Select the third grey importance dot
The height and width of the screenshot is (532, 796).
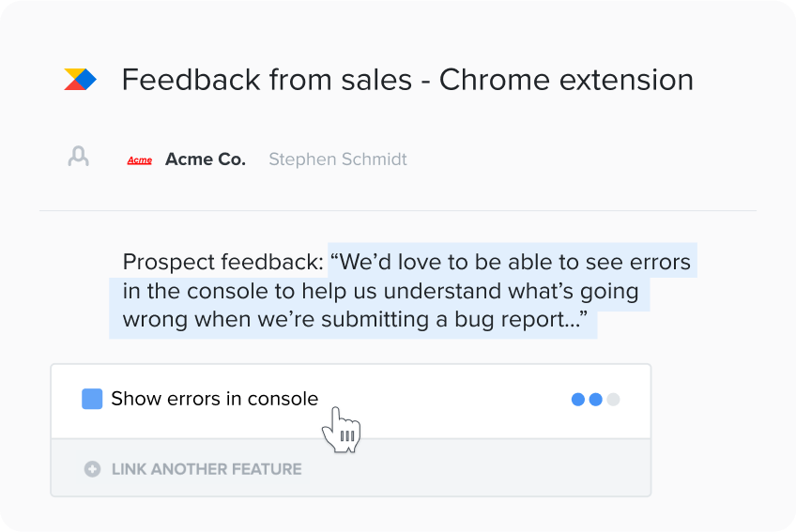pos(613,400)
